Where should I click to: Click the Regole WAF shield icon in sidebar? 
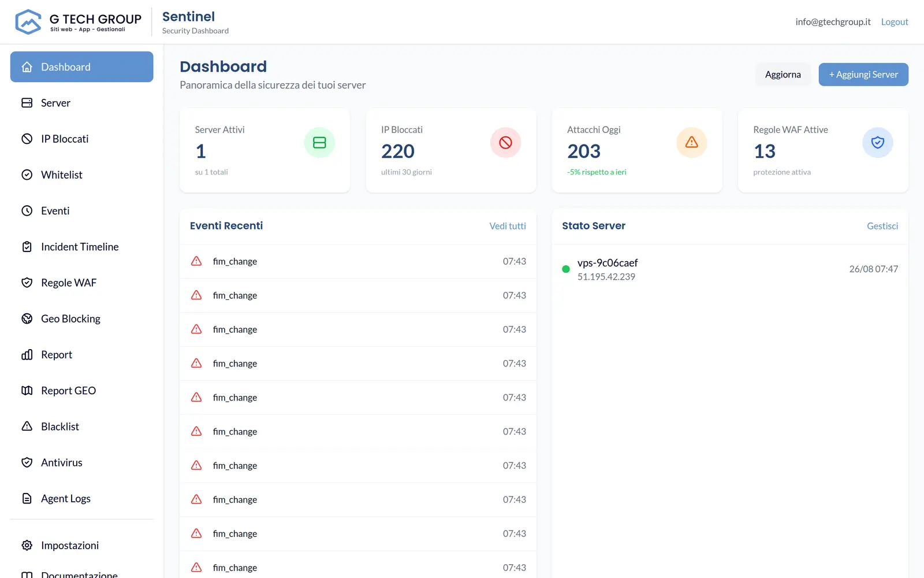[27, 283]
